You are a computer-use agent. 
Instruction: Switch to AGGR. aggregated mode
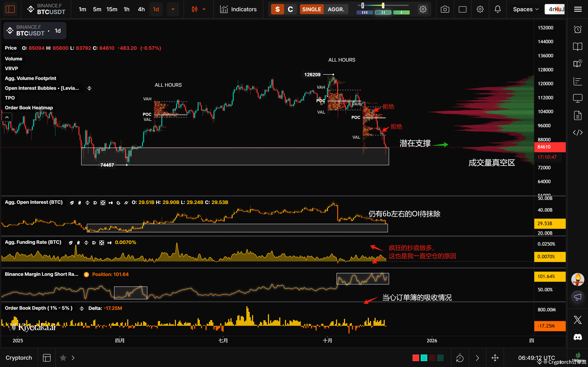pyautogui.click(x=336, y=9)
